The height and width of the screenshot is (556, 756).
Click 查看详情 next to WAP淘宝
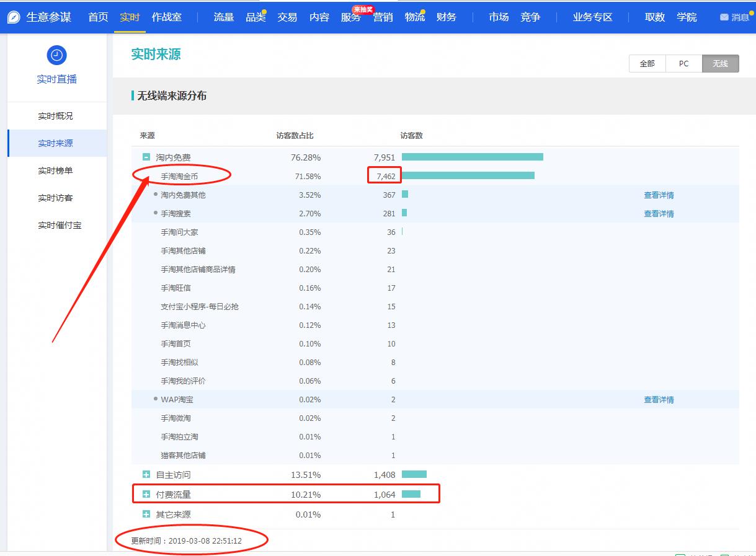tap(659, 399)
